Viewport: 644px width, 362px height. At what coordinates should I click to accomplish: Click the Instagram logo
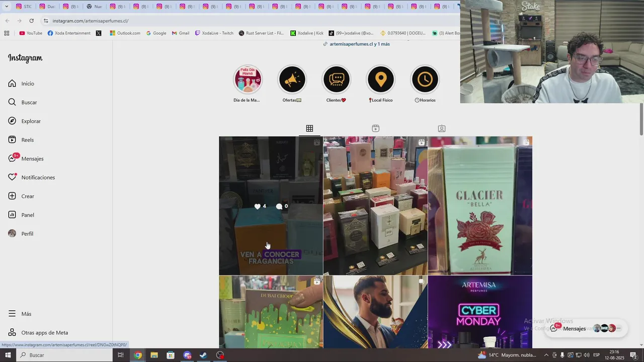(x=25, y=58)
